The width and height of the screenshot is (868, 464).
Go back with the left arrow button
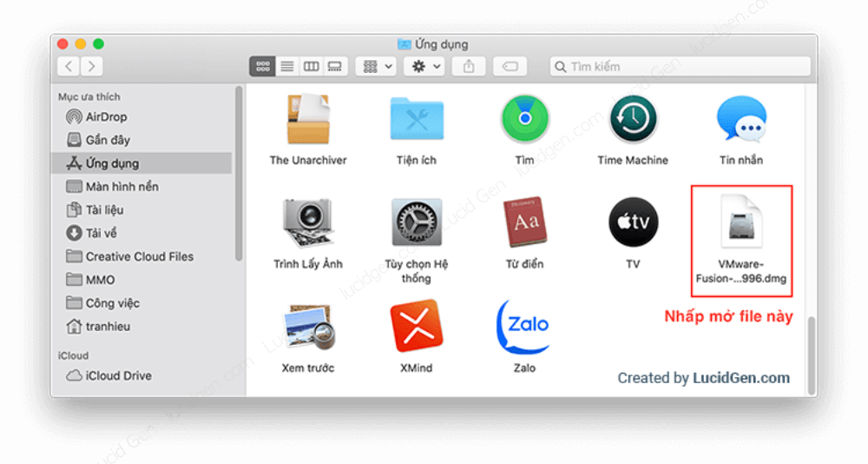[x=69, y=67]
